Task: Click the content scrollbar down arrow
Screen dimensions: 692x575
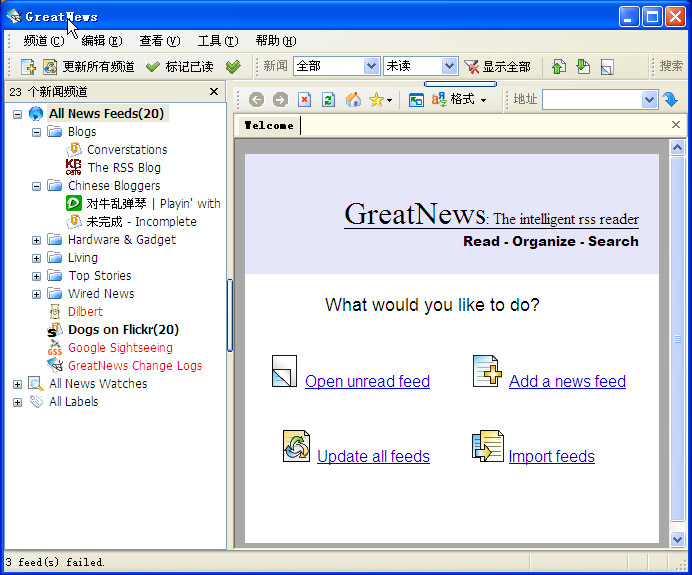Action: (677, 539)
